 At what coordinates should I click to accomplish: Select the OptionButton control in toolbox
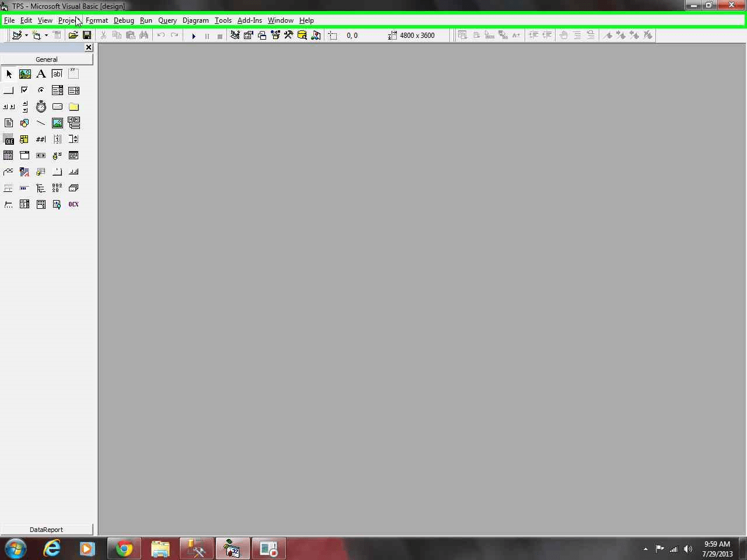[x=41, y=90]
